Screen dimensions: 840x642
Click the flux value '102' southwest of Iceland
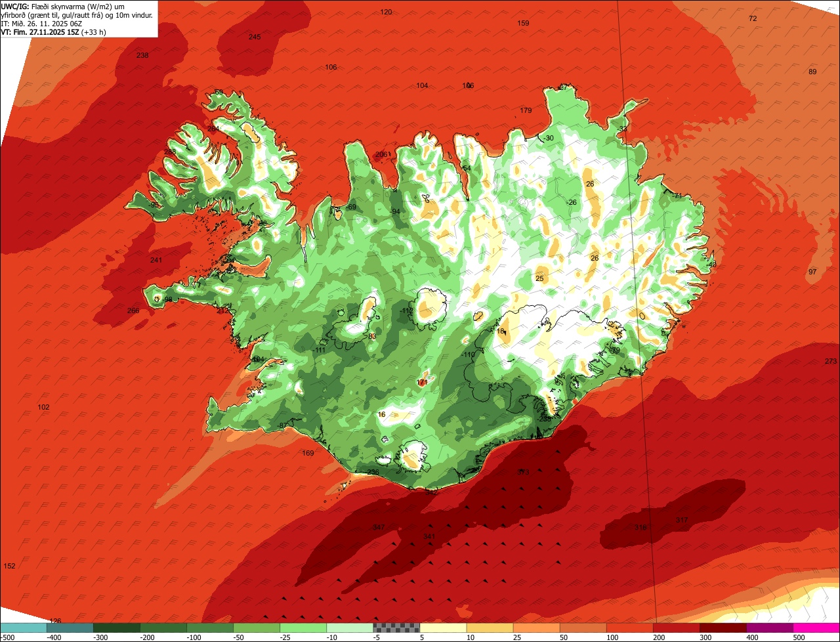(43, 408)
